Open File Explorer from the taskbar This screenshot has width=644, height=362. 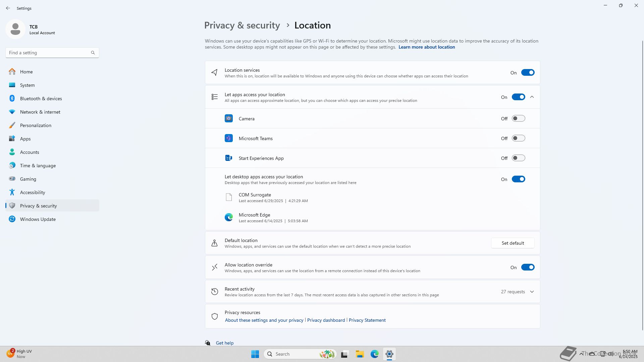pos(360,354)
